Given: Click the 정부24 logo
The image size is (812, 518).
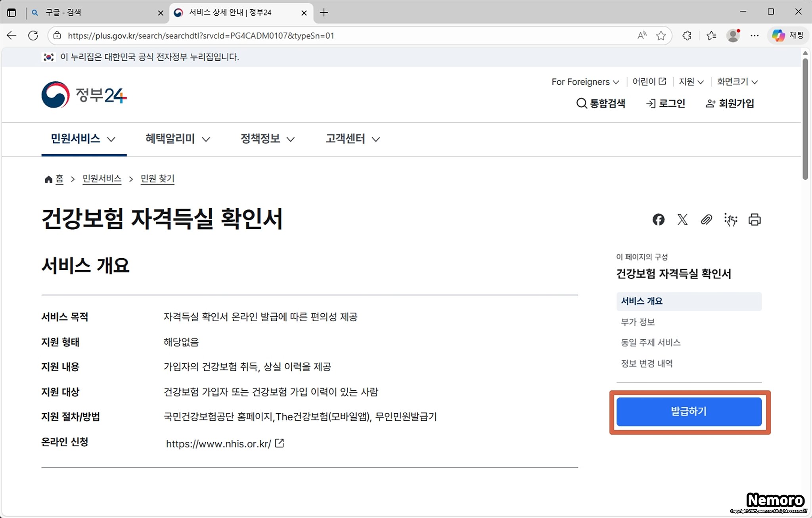Looking at the screenshot, I should coord(84,95).
